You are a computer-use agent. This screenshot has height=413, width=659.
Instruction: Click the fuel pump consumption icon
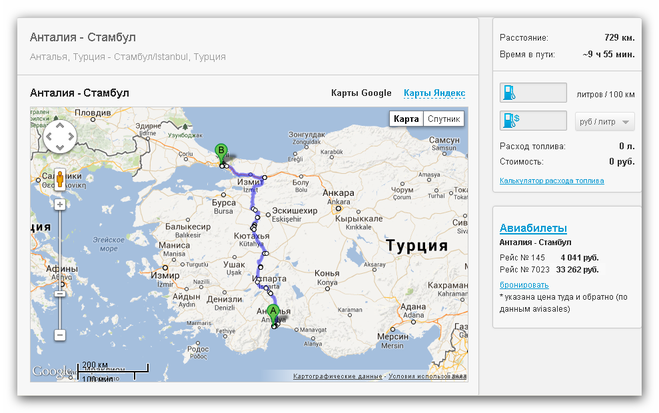(509, 92)
